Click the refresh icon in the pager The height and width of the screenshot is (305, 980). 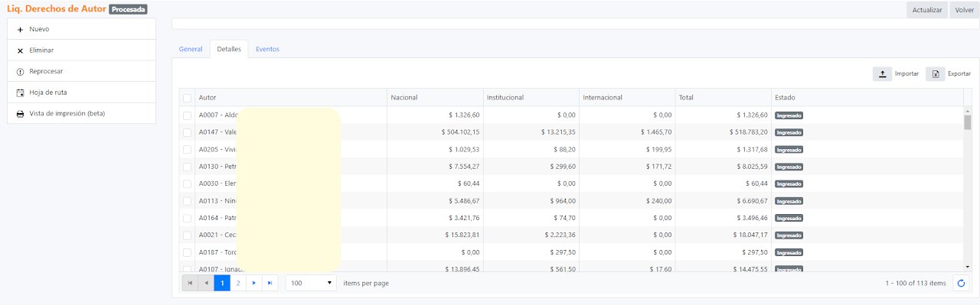click(961, 283)
